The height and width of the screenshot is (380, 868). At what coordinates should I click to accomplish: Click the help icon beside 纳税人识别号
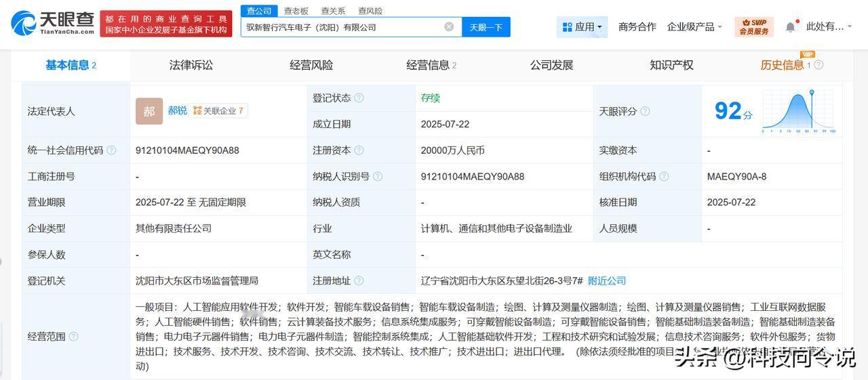(378, 176)
